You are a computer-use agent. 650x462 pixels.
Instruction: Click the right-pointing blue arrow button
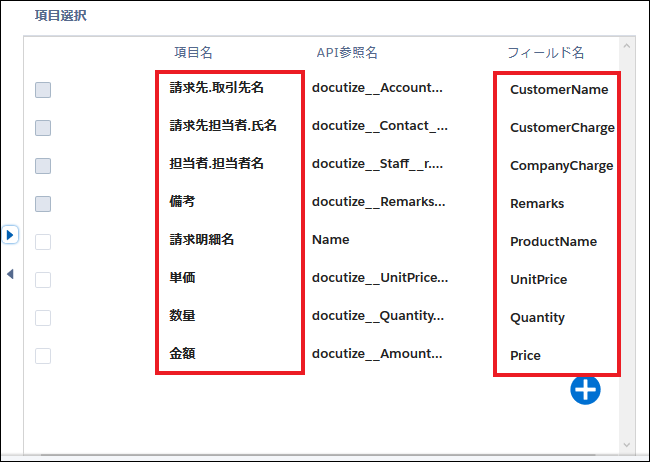pos(10,235)
